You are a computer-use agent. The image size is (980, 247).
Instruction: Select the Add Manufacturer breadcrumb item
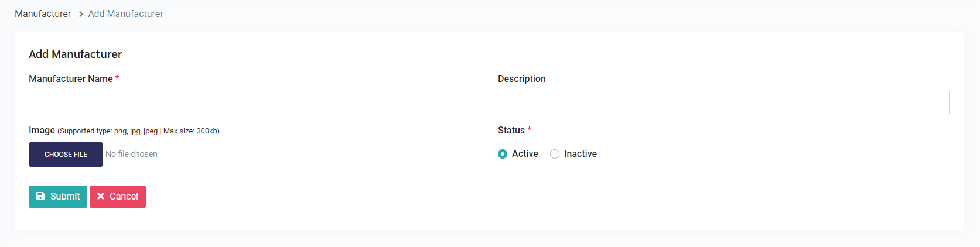tap(125, 13)
